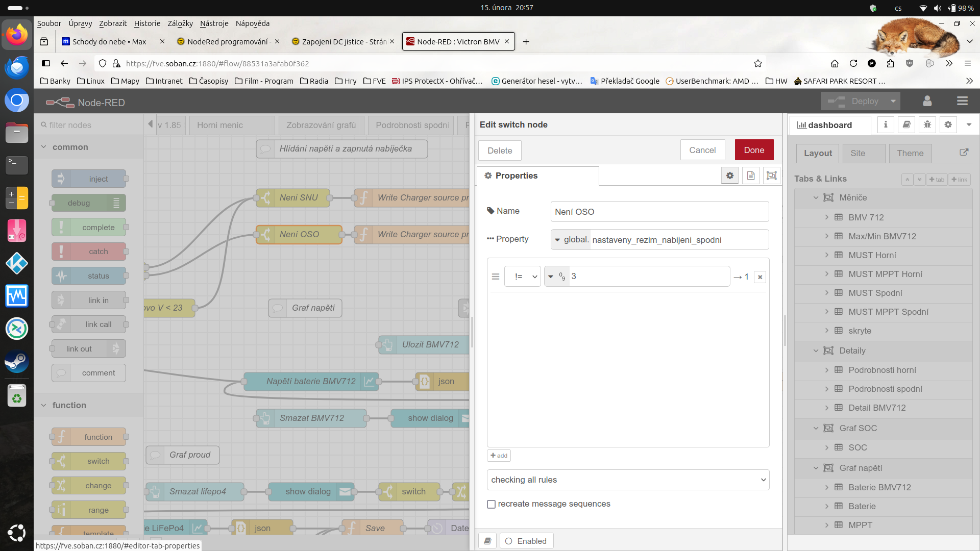Bookmark this page with the star icon
The width and height of the screenshot is (980, 551).
coord(758,63)
